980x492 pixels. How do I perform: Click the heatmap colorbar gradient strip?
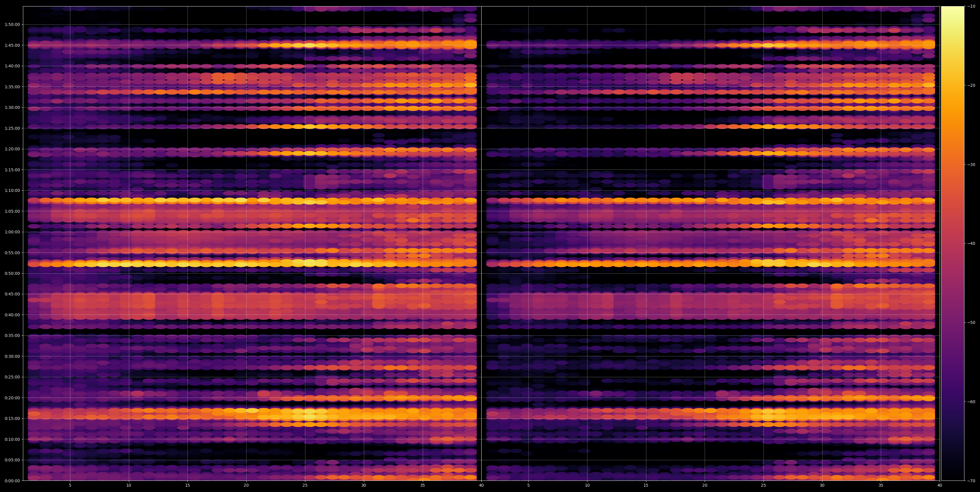(953, 244)
